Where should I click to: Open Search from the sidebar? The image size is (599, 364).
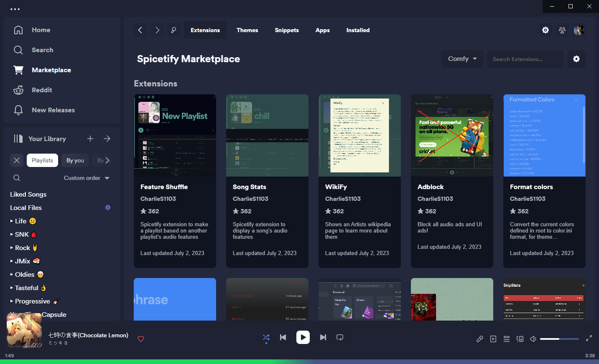click(43, 50)
